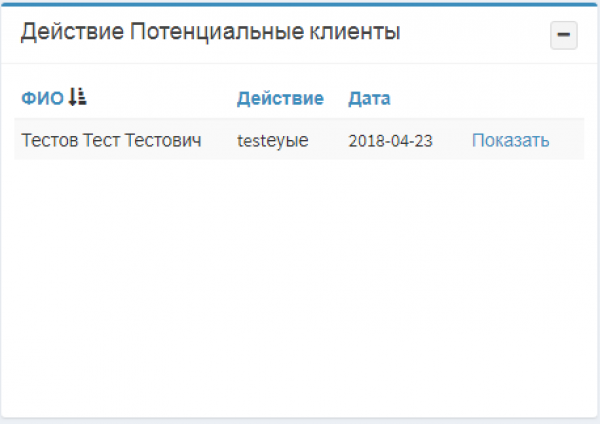Screen dimensions: 600x424
Task: Click the testeyые action cell
Action: [273, 141]
